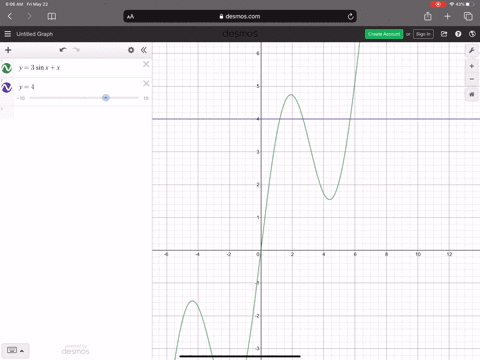The image size is (480, 360).
Task: Toggle visibility of purple y=4 line
Action: (7, 87)
